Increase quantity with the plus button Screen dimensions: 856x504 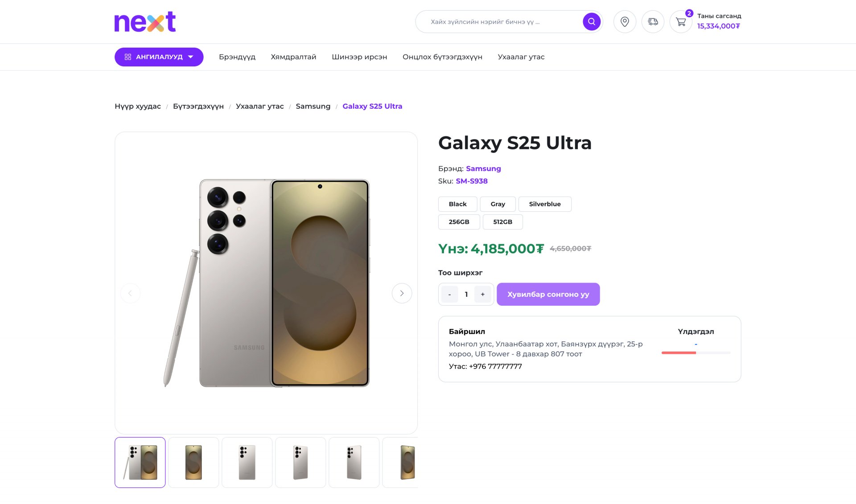tap(482, 295)
